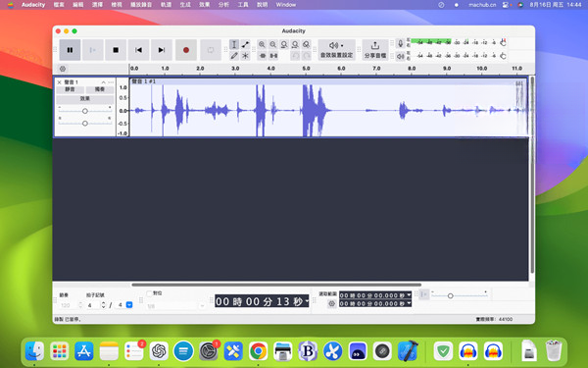Click the red Record button
The height and width of the screenshot is (368, 588).
tap(186, 50)
